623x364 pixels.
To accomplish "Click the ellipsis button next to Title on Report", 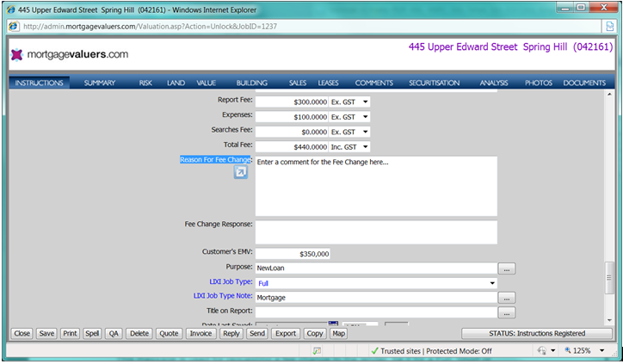I will pyautogui.click(x=507, y=312).
